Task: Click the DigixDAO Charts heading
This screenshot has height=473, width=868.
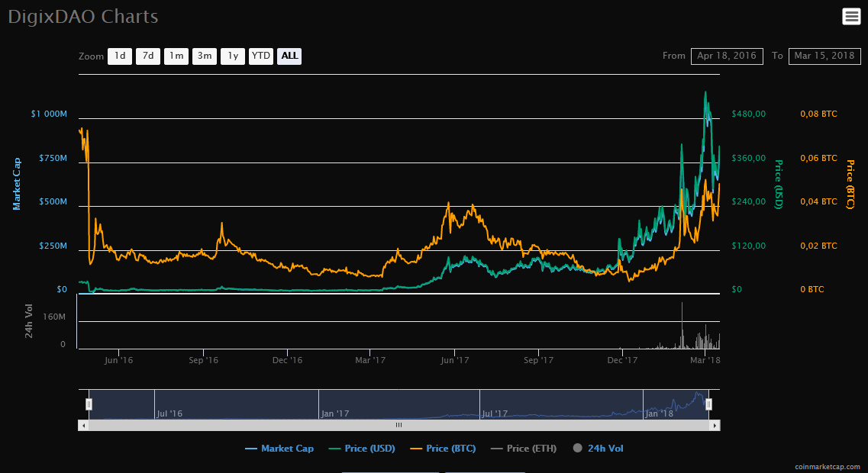Action: tap(83, 17)
